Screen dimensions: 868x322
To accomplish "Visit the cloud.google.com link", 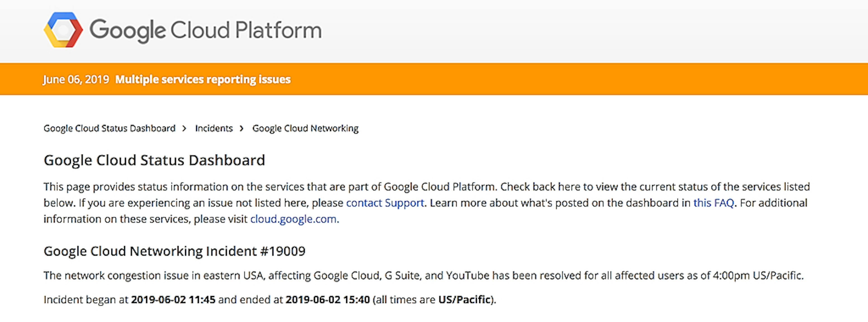I will click(x=293, y=219).
